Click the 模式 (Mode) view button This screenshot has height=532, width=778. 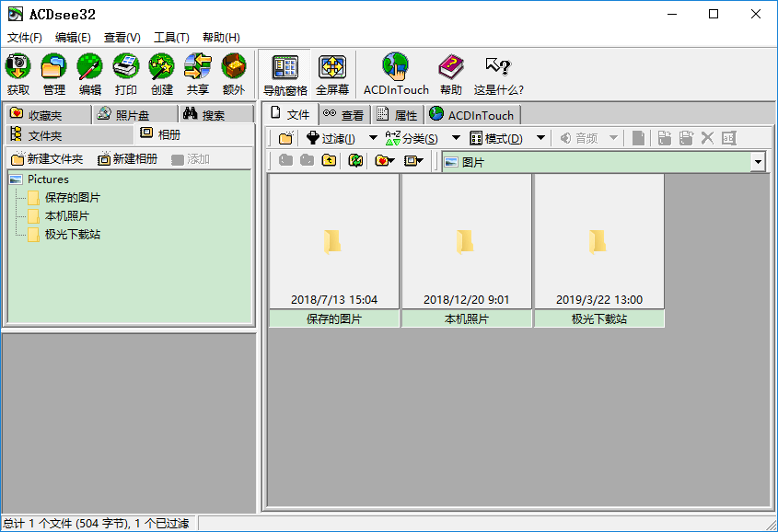[x=496, y=138]
